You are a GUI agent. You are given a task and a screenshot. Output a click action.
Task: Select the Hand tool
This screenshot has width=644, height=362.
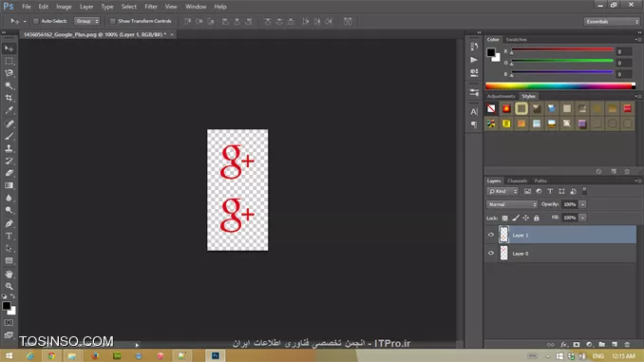[x=9, y=274]
